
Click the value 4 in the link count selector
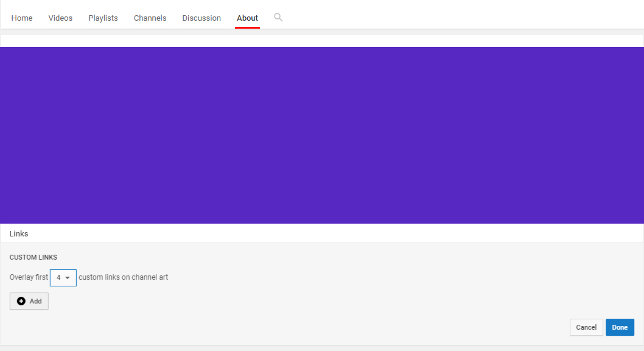pos(58,278)
